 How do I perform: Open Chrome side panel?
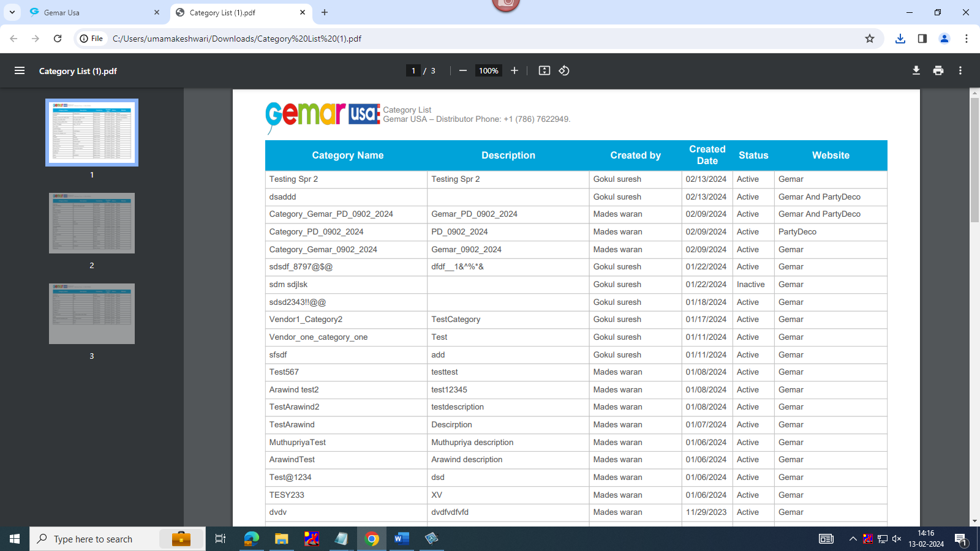(x=922, y=39)
